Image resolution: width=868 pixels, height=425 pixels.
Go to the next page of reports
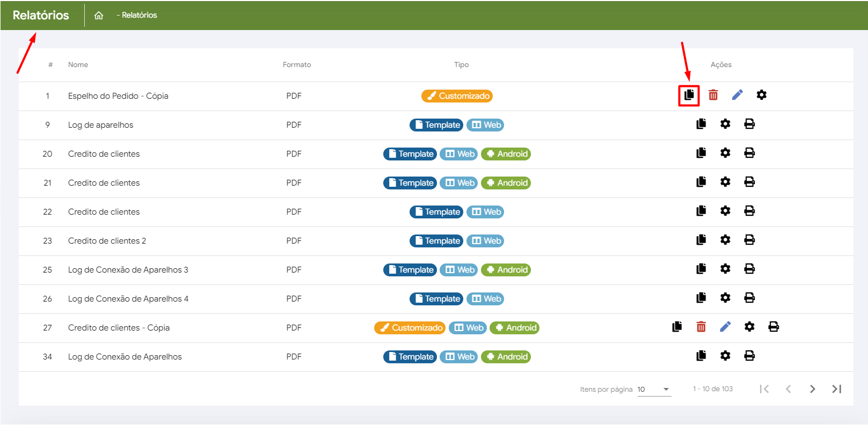click(x=812, y=390)
